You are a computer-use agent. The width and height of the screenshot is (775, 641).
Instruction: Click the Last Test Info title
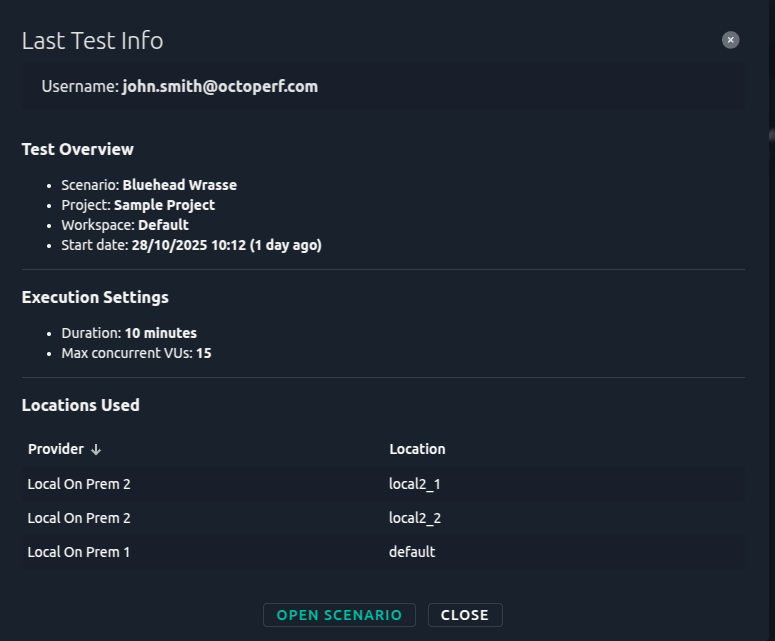(92, 41)
